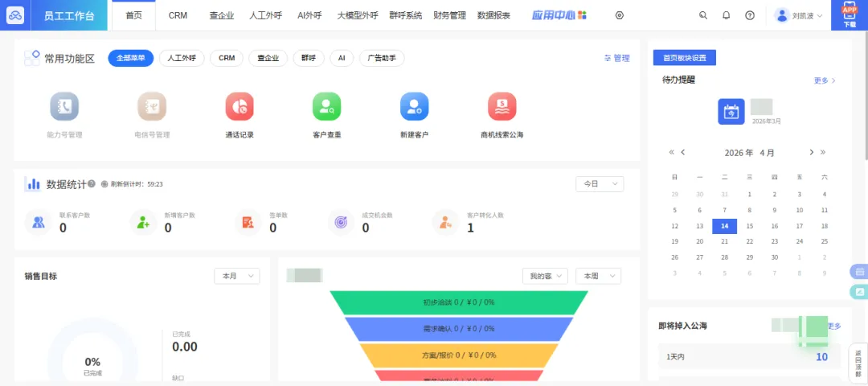Click the 10 count beside 1天内

tap(821, 357)
